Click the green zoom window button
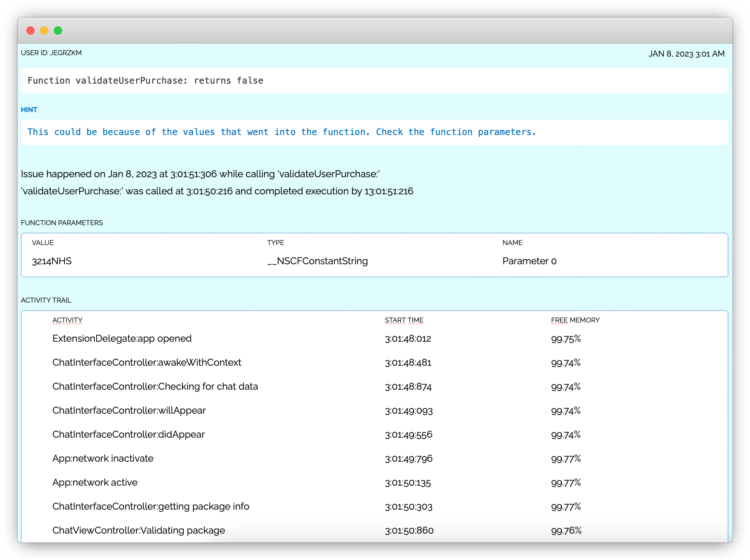This screenshot has height=560, width=750. click(58, 31)
